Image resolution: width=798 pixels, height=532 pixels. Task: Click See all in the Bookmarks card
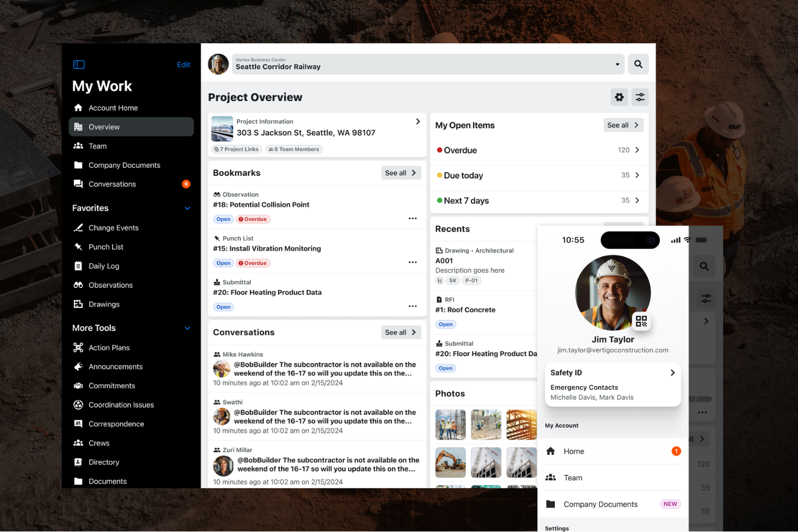pos(401,172)
